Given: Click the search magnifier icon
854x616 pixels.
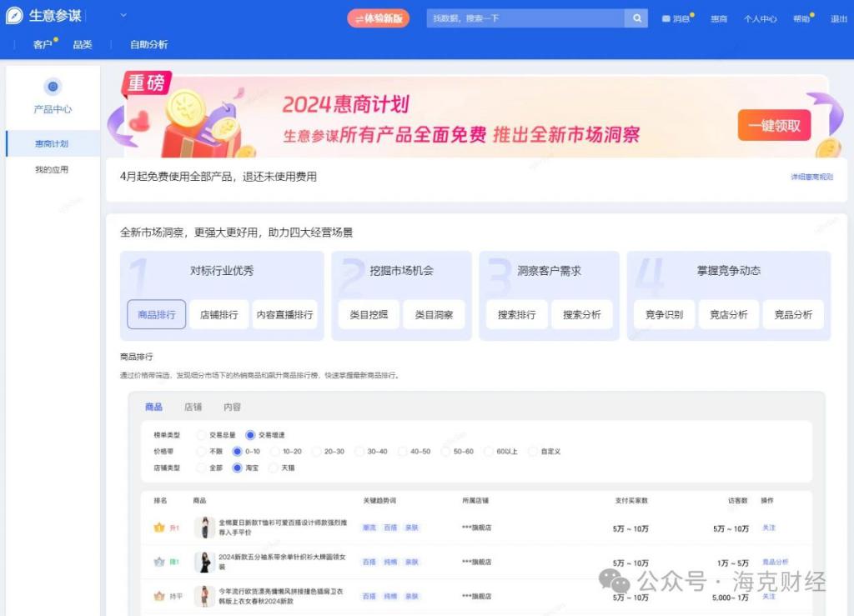Looking at the screenshot, I should 636,18.
